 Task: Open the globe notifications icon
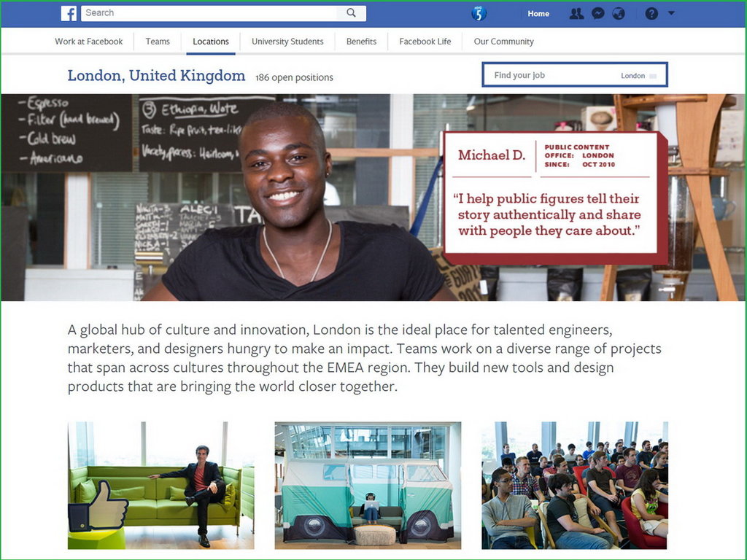click(x=619, y=13)
